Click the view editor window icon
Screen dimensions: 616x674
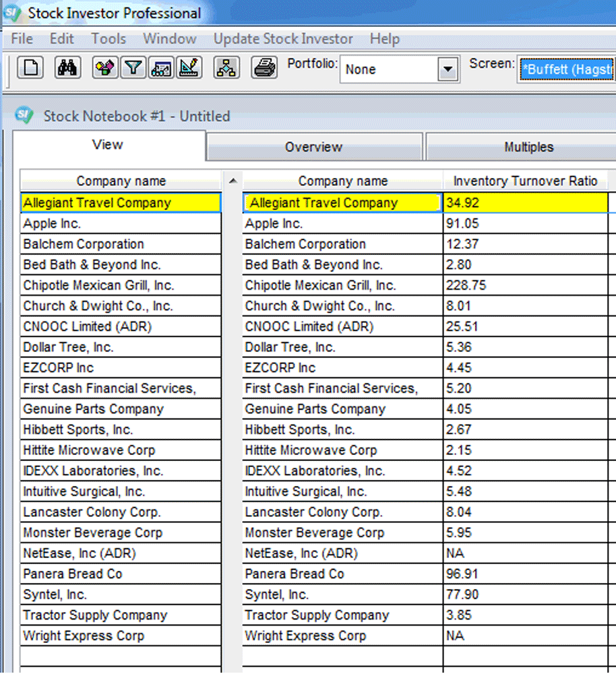[161, 67]
